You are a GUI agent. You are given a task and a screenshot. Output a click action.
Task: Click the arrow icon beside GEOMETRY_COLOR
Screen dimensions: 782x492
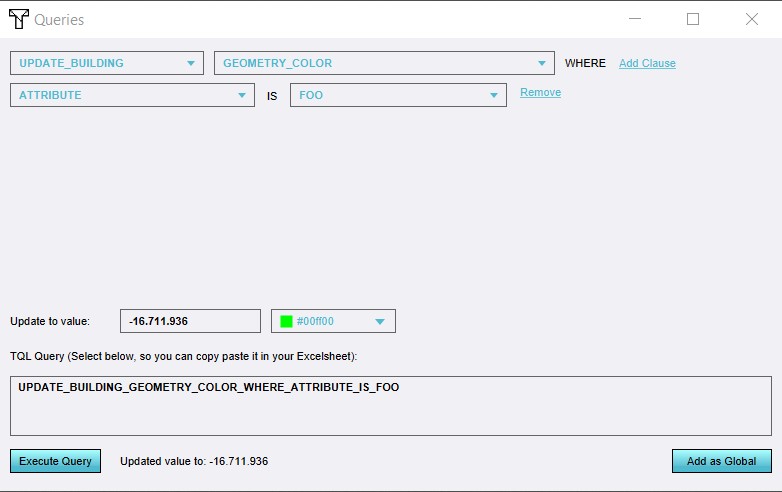(541, 64)
